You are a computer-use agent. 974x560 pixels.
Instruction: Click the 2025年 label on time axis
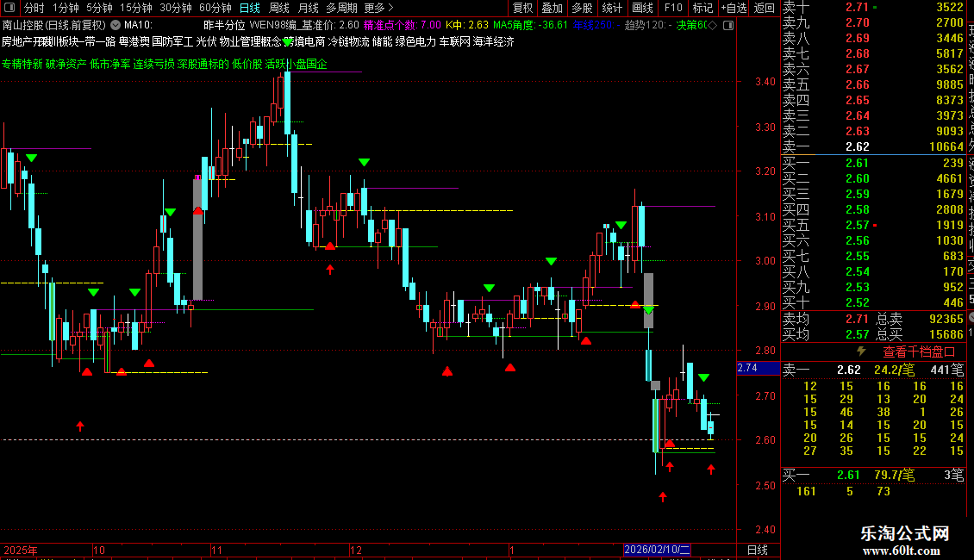(x=21, y=550)
